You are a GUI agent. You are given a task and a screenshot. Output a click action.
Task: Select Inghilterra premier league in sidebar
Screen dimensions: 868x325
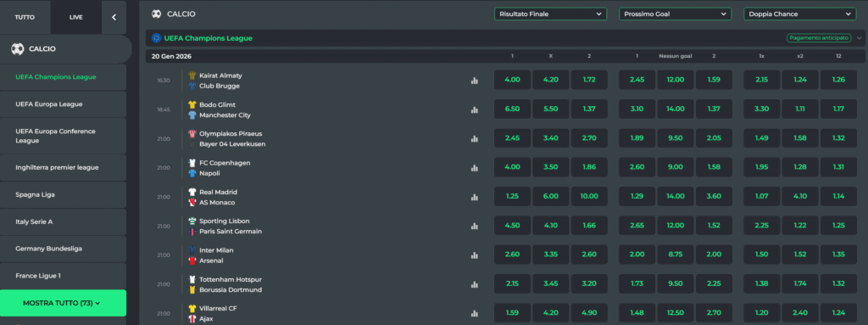63,167
